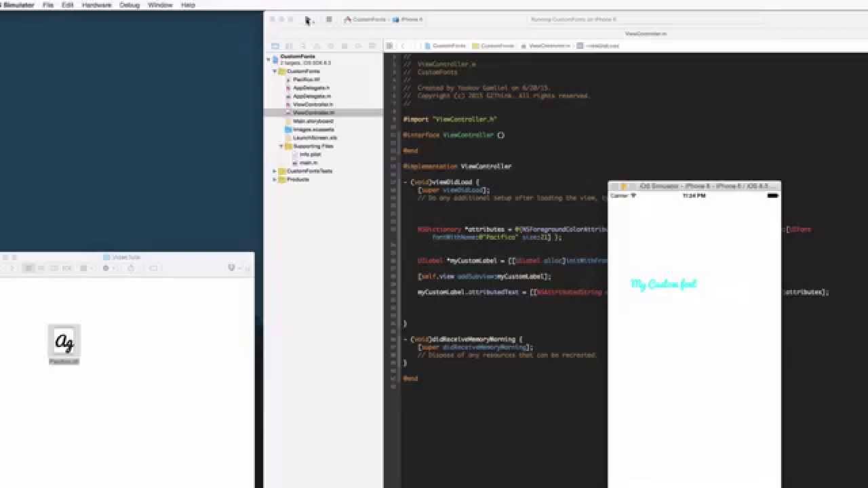Open the Window menu
This screenshot has width=868, height=488.
coord(160,5)
